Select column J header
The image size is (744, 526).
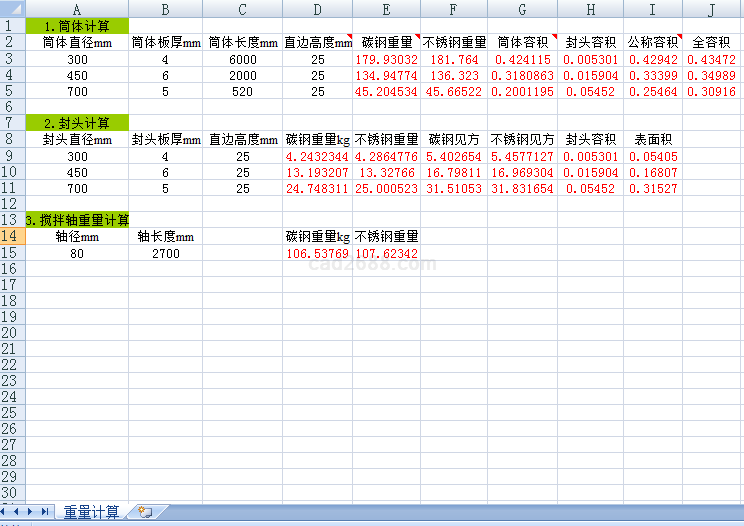(x=711, y=9)
